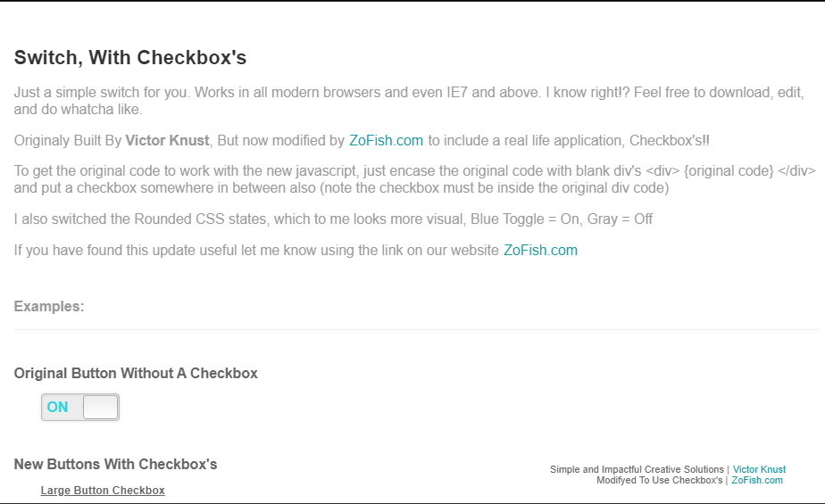This screenshot has height=504, width=825.
Task: Click the white handle of the ON switch
Action: pyautogui.click(x=100, y=408)
